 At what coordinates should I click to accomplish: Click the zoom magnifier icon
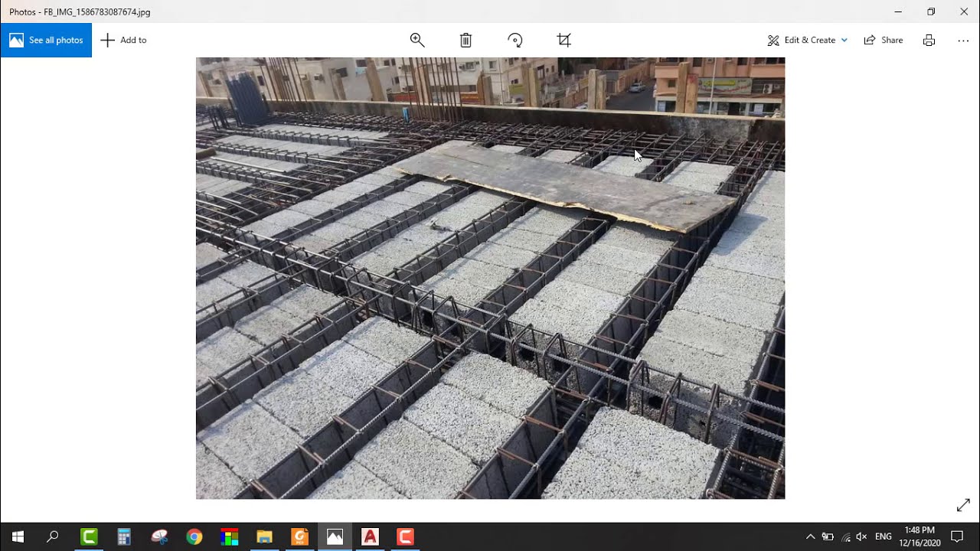pos(417,40)
